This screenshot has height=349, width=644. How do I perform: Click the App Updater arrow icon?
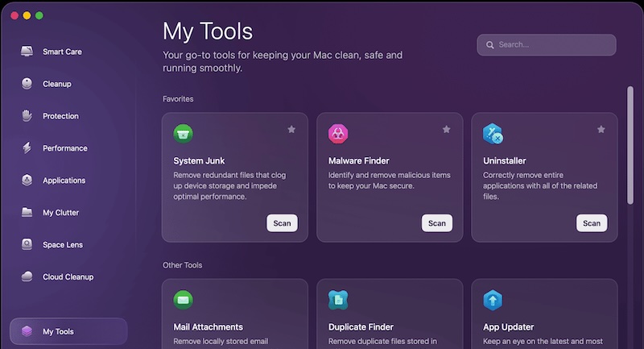click(493, 300)
